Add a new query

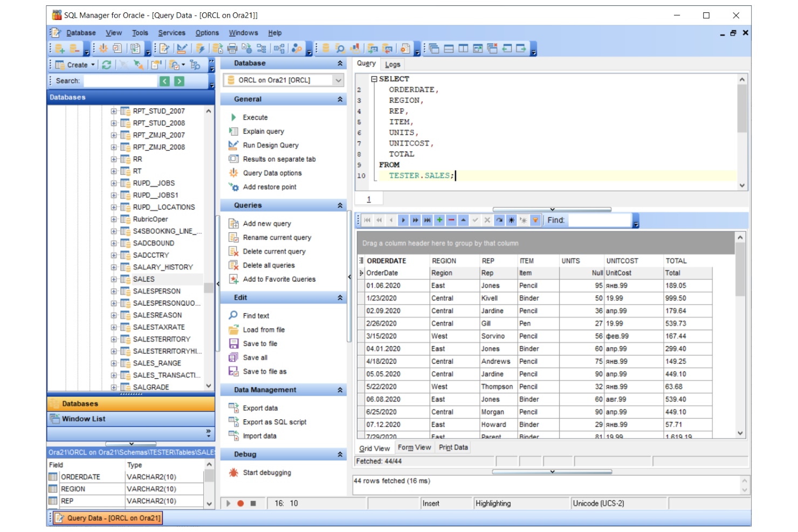[266, 223]
